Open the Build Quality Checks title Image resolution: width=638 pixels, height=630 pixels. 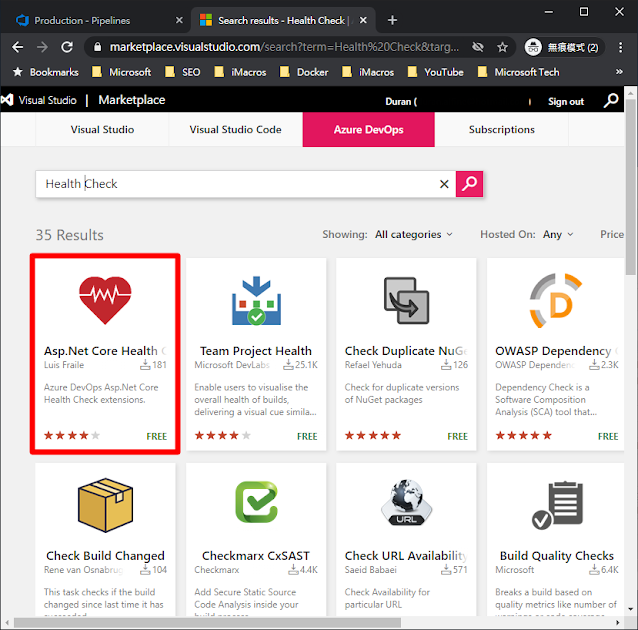tap(557, 556)
